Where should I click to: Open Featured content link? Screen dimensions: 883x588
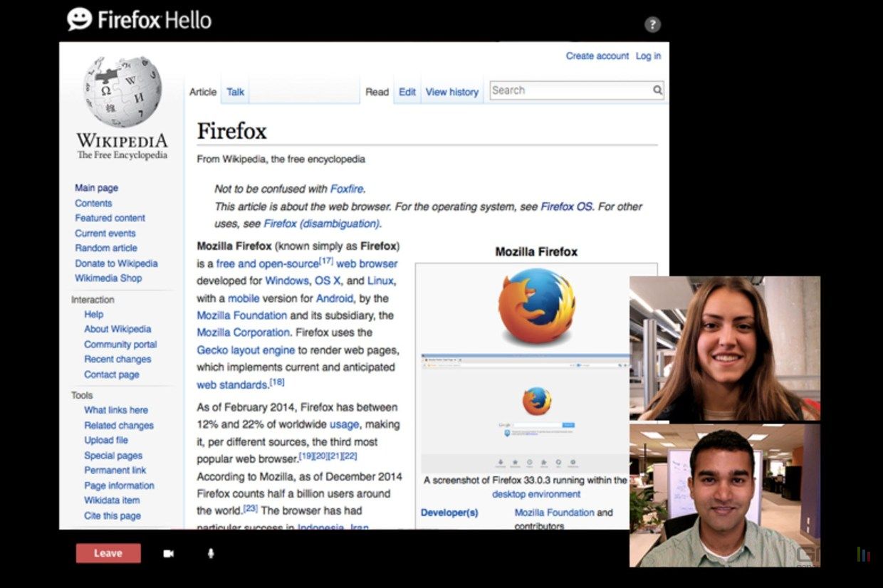pos(110,218)
